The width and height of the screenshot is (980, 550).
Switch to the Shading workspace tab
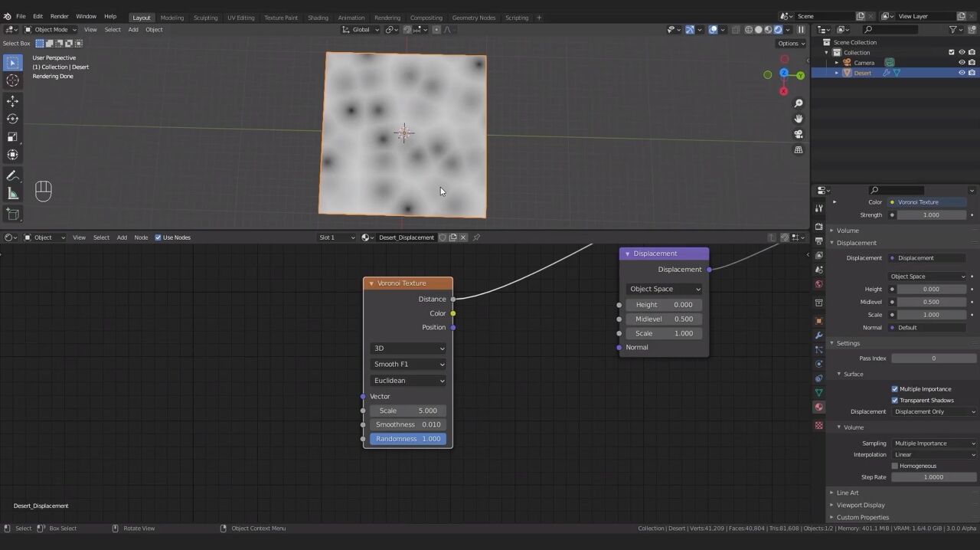point(318,18)
